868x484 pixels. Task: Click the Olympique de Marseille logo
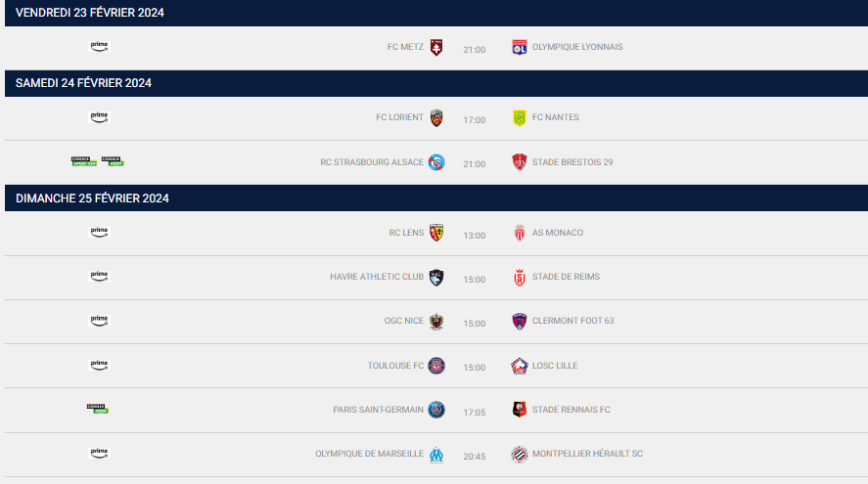coord(436,455)
